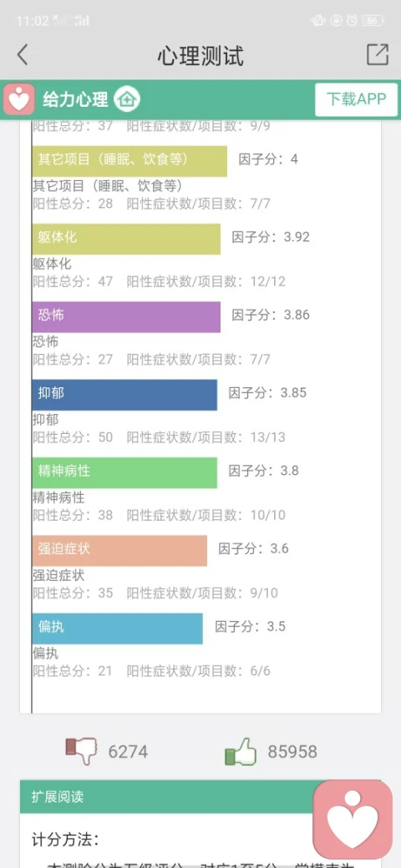This screenshot has width=401, height=868.
Task: Open the share icon in header
Action: point(378,54)
